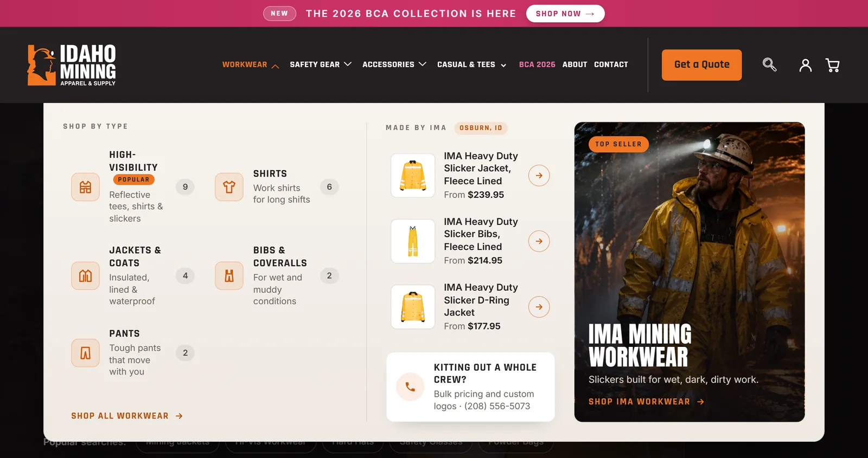Select the Shirts category icon
Viewport: 868px width, 458px height.
tap(229, 187)
